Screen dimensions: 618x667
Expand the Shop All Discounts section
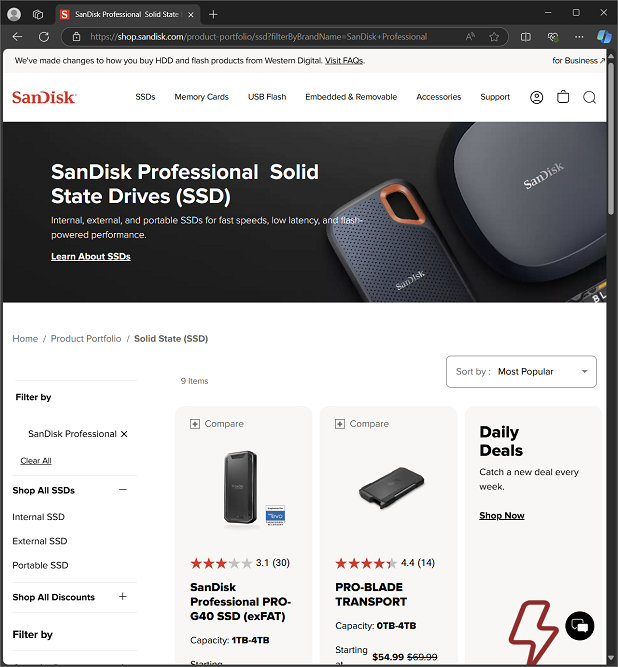(x=123, y=596)
